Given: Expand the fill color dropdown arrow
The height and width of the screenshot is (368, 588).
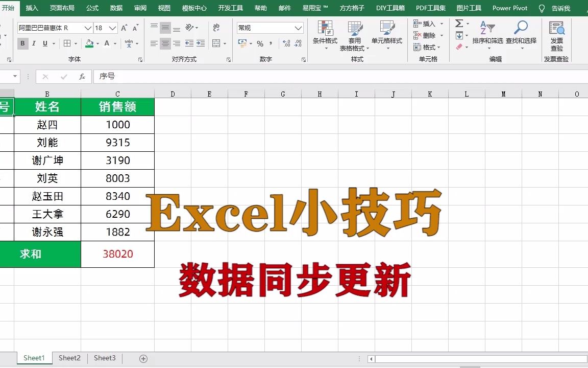Looking at the screenshot, I should pyautogui.click(x=96, y=44).
